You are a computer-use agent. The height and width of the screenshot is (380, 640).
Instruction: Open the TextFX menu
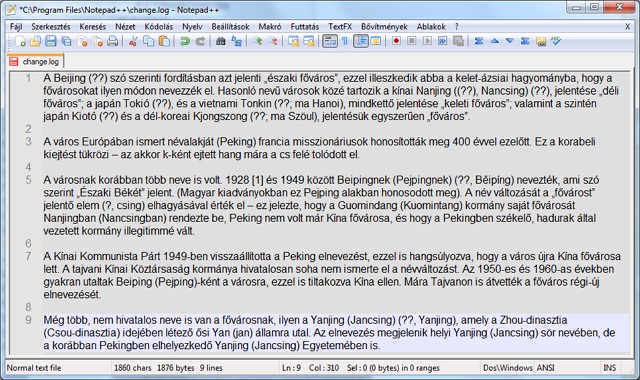tap(340, 27)
